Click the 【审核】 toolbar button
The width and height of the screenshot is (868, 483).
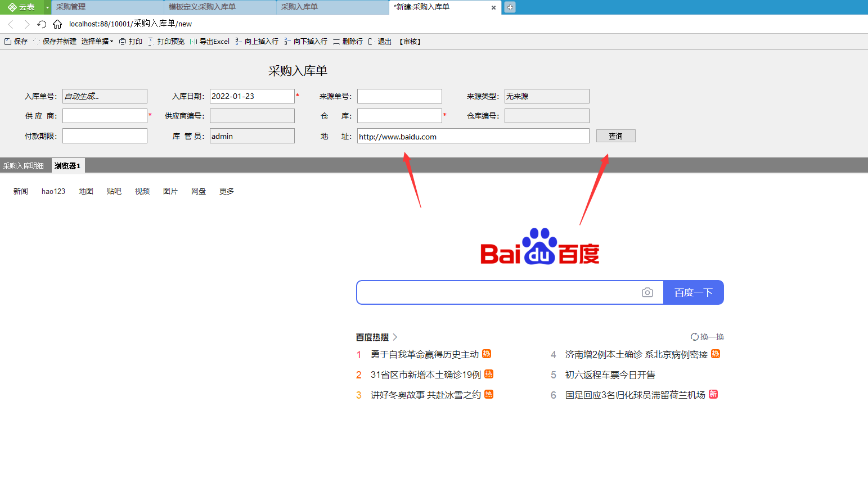[x=410, y=42]
